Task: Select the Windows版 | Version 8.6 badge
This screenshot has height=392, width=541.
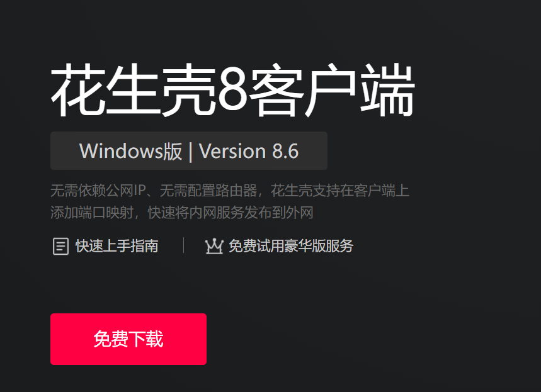Action: click(x=189, y=150)
